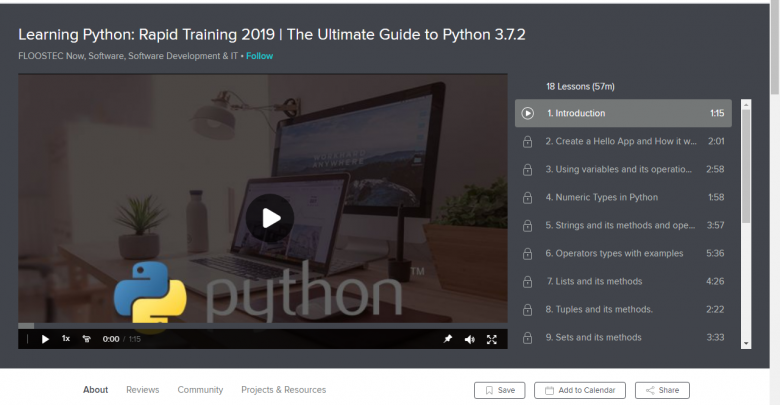Select lesson 7. Lists and its methods

[x=623, y=282]
